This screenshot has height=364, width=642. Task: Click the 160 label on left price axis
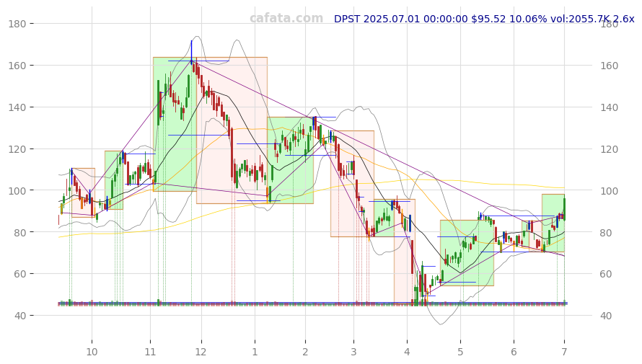coord(17,66)
